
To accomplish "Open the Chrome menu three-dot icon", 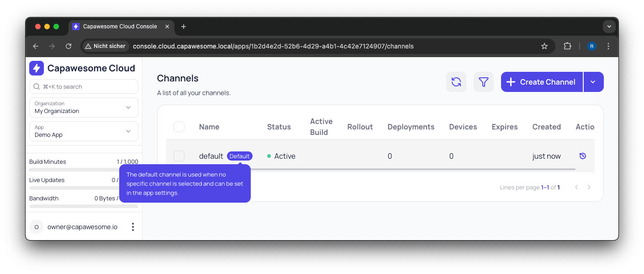I will pos(608,46).
